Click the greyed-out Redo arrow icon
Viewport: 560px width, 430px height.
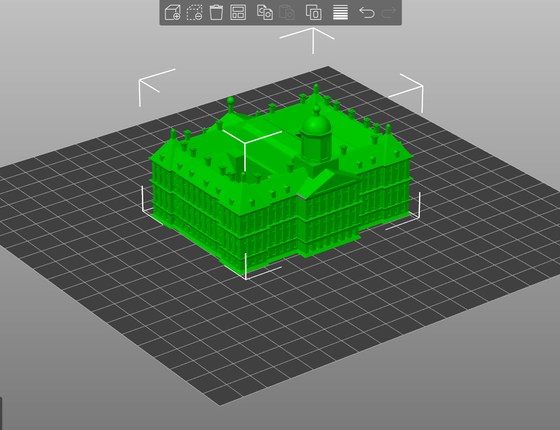389,12
